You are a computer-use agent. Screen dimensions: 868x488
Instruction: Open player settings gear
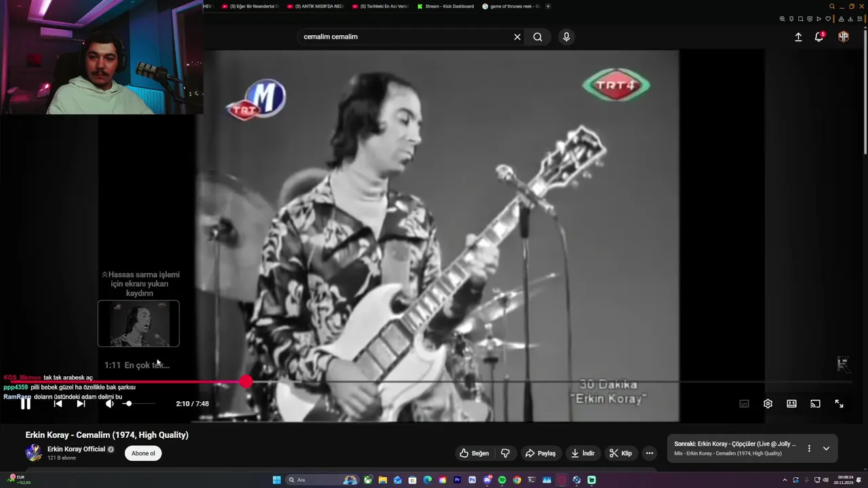coord(768,404)
